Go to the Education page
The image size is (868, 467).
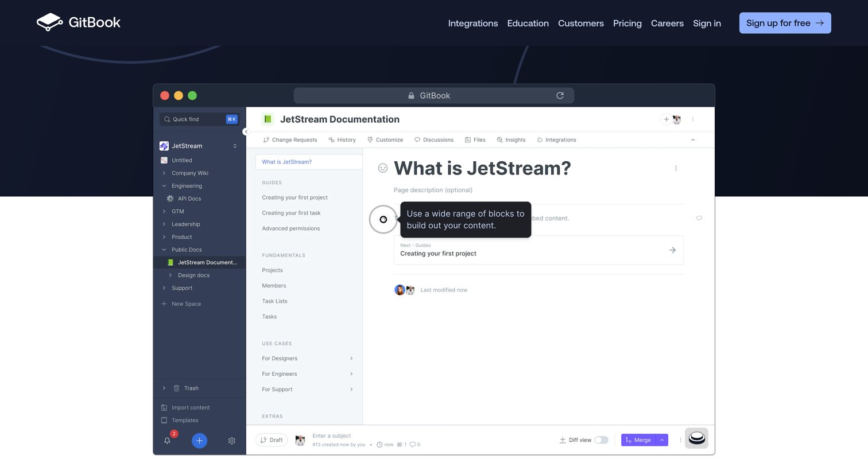point(528,23)
